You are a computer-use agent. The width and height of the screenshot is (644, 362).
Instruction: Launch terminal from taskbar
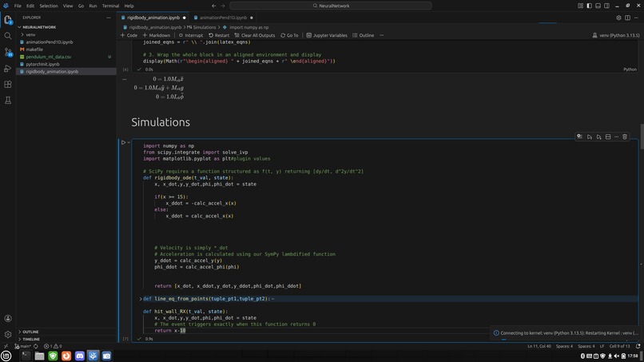click(26, 356)
